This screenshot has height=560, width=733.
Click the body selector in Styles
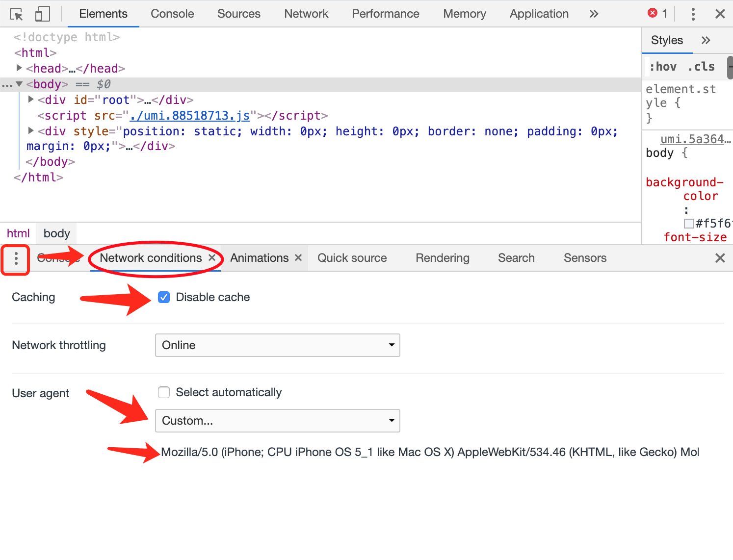(x=660, y=153)
